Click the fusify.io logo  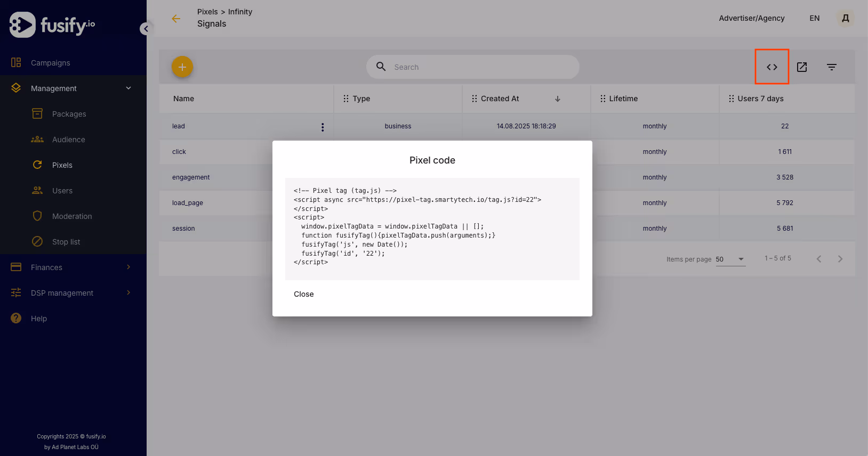tap(52, 25)
